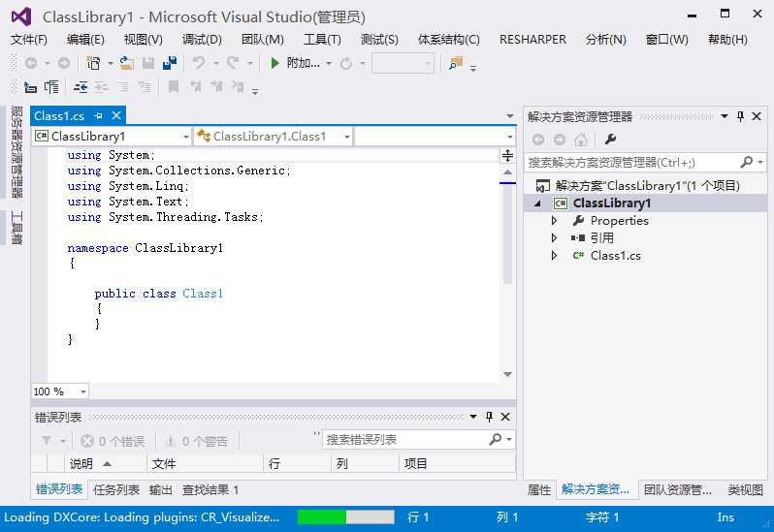The width and height of the screenshot is (774, 532).
Task: Toggle auto-hide pin on Solution Explorer panel
Action: [x=740, y=116]
